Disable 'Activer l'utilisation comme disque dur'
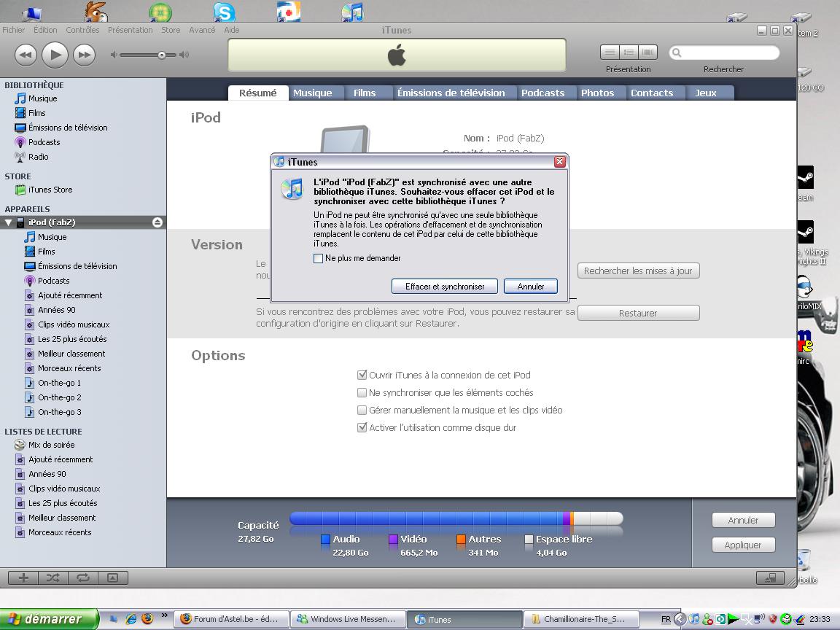The height and width of the screenshot is (630, 840). [x=362, y=428]
